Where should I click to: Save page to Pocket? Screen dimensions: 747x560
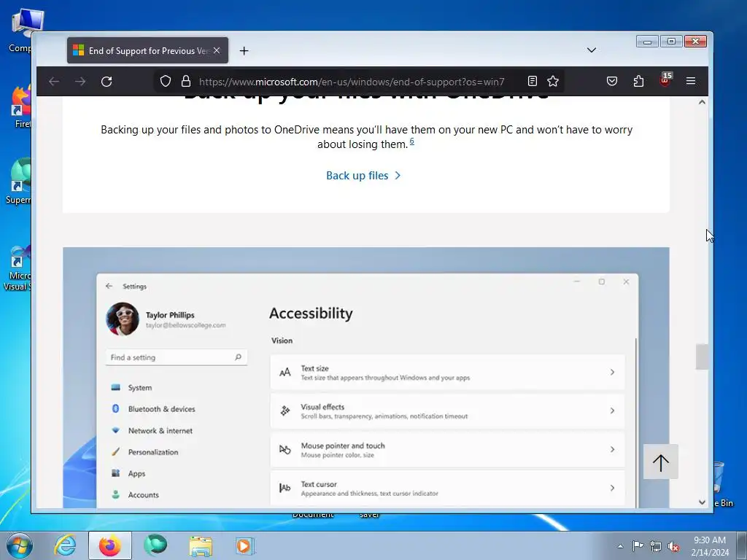(x=612, y=82)
